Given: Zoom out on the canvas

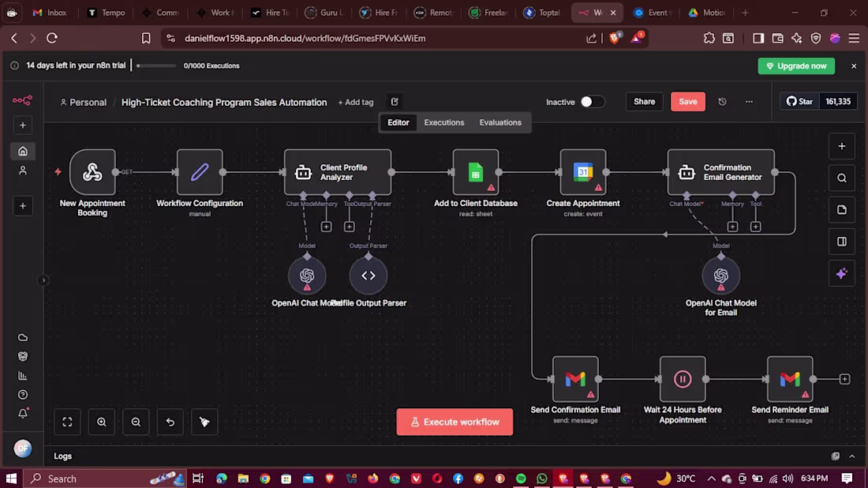Looking at the screenshot, I should coord(137,422).
